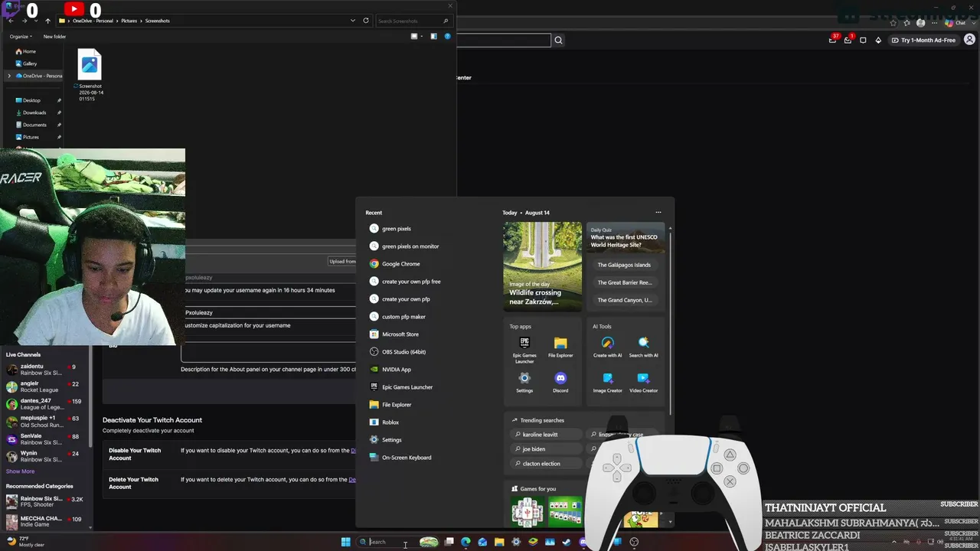Open dantes_247 live channel
Image resolution: width=980 pixels, height=551 pixels.
pyautogui.click(x=44, y=404)
